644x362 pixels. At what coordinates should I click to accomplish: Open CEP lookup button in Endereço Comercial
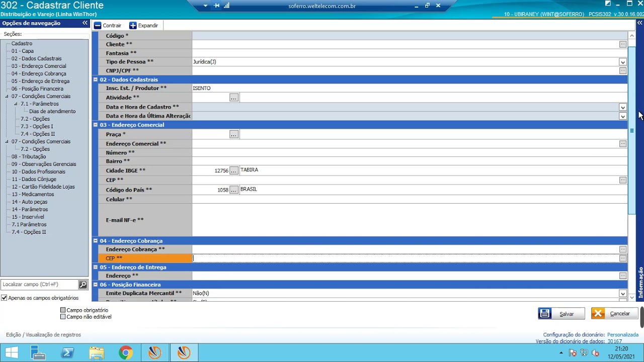[623, 180]
